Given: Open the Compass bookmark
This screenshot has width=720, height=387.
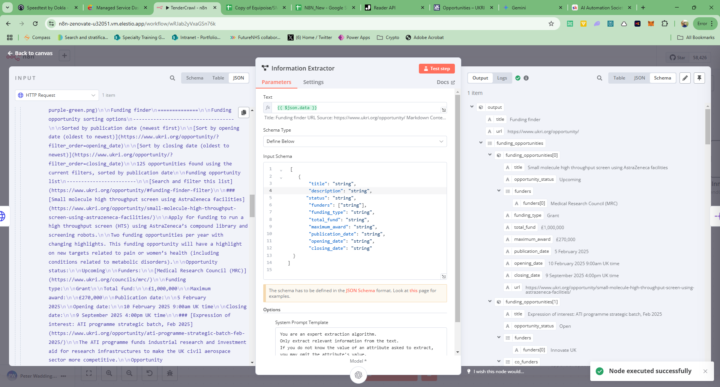Looking at the screenshot, I should 37,37.
